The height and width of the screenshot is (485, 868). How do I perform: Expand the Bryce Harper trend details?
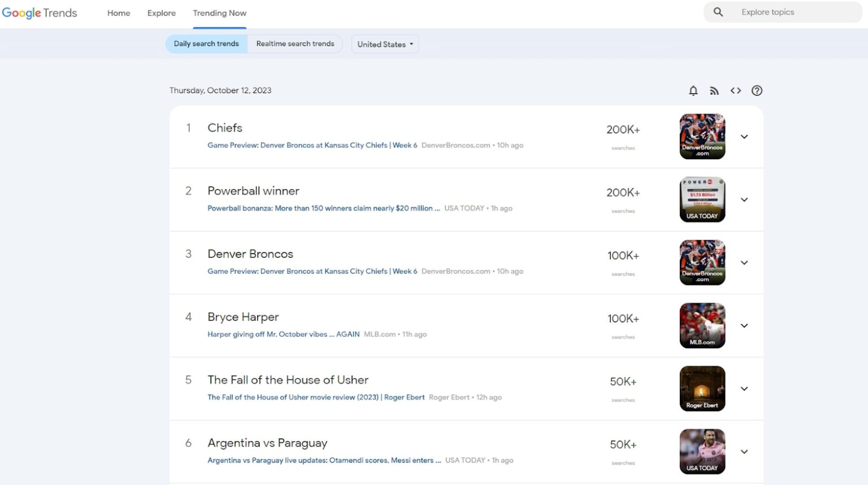pos(744,326)
